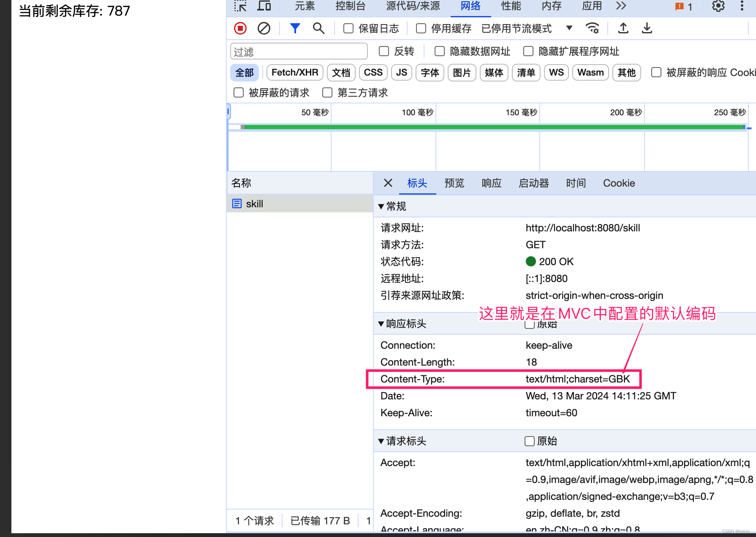756x537 pixels.
Task: Filter by JS requests
Action: coord(402,73)
